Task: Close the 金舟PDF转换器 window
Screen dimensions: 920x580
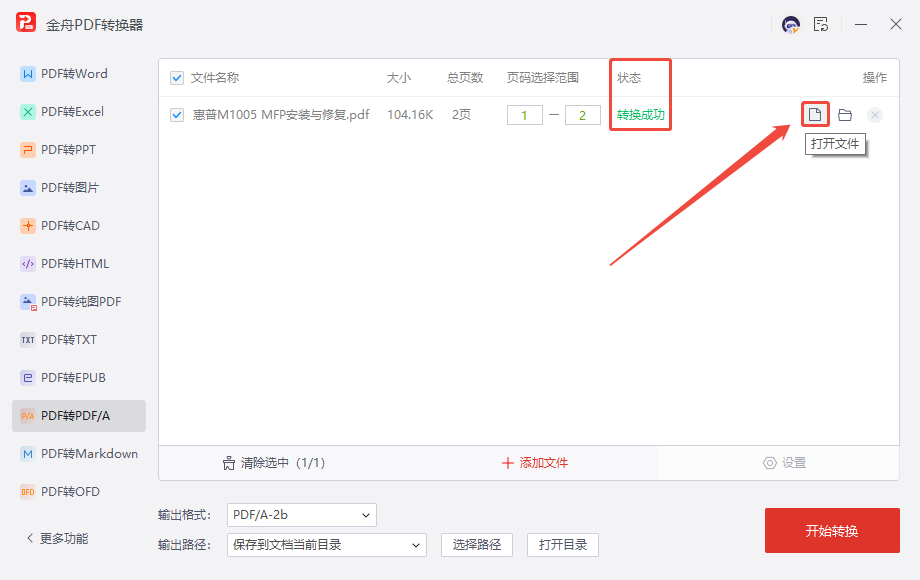Action: click(895, 25)
